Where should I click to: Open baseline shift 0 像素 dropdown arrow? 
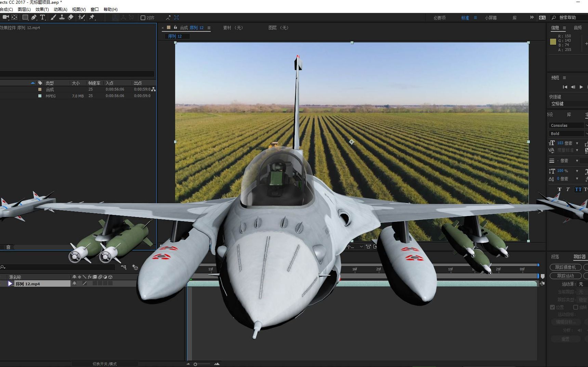577,179
